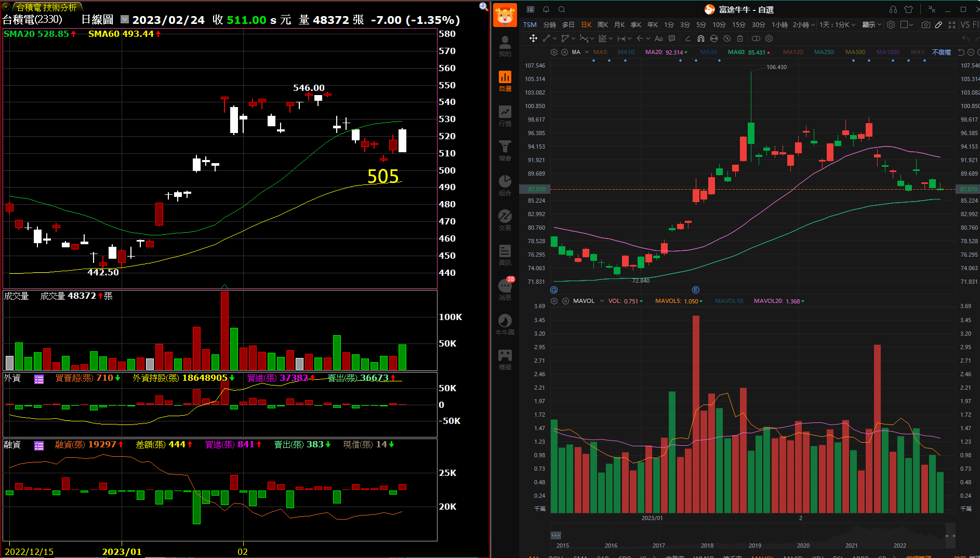Click the drawing tools settings gear

point(770,38)
